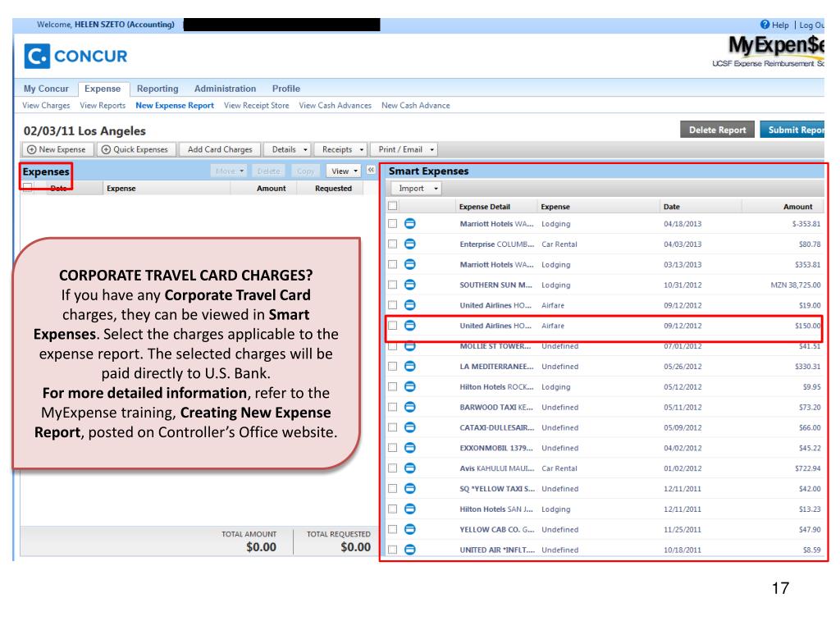The width and height of the screenshot is (840, 630).
Task: Tick the United Airlines $19.00 checkbox
Action: (x=393, y=305)
